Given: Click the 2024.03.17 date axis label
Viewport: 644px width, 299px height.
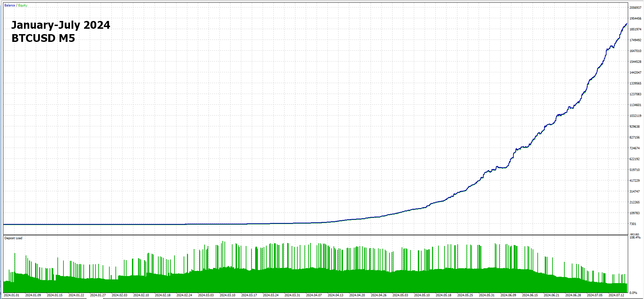Looking at the screenshot, I should (249, 295).
